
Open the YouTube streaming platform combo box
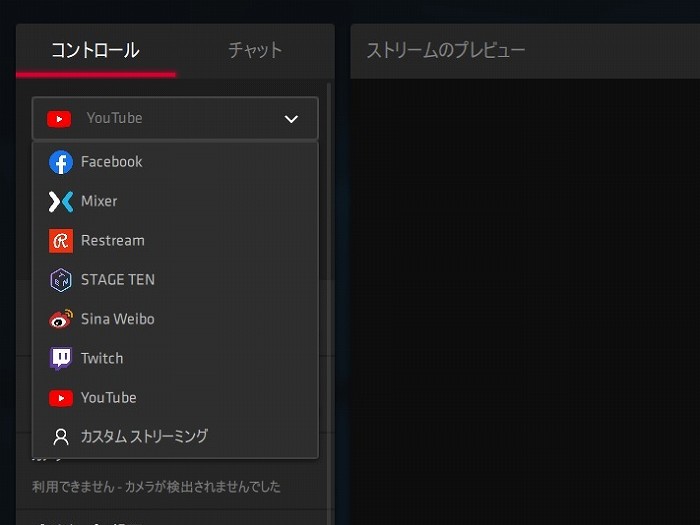(175, 118)
